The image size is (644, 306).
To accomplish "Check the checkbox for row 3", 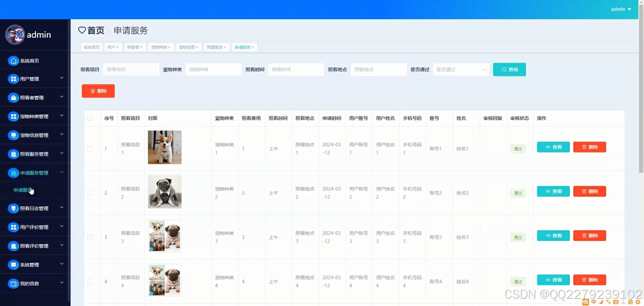I will click(x=90, y=237).
